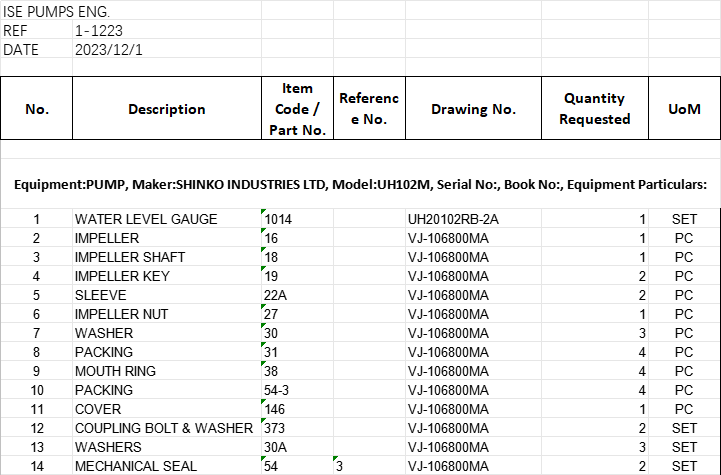721x475 pixels.
Task: Select the Item Code / Part No. header
Action: click(297, 109)
